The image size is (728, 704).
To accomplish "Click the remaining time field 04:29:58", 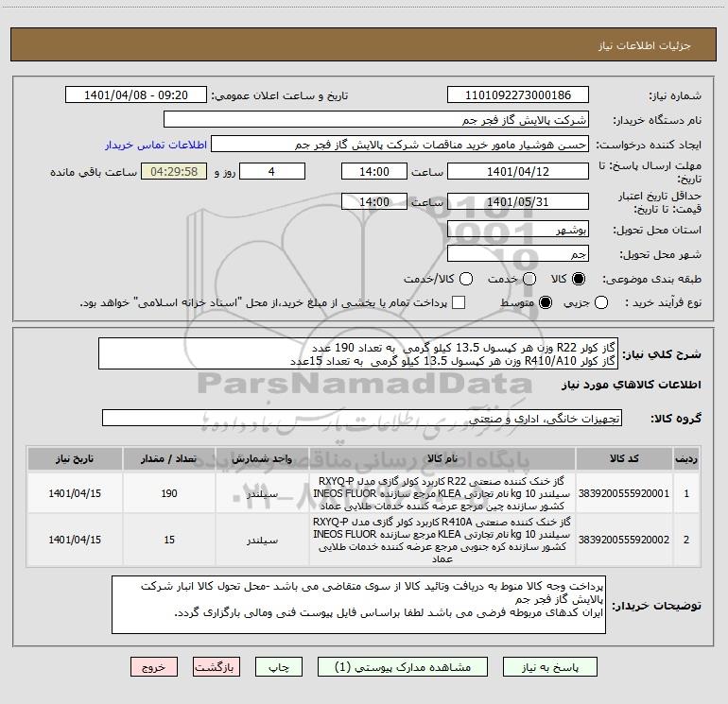I will click(x=174, y=171).
